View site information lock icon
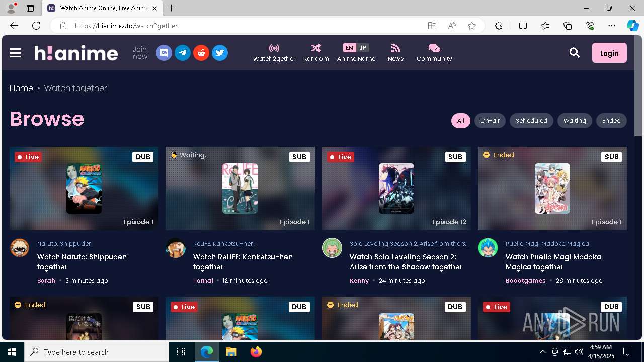Screen dimensions: 644x362 pos(63,26)
